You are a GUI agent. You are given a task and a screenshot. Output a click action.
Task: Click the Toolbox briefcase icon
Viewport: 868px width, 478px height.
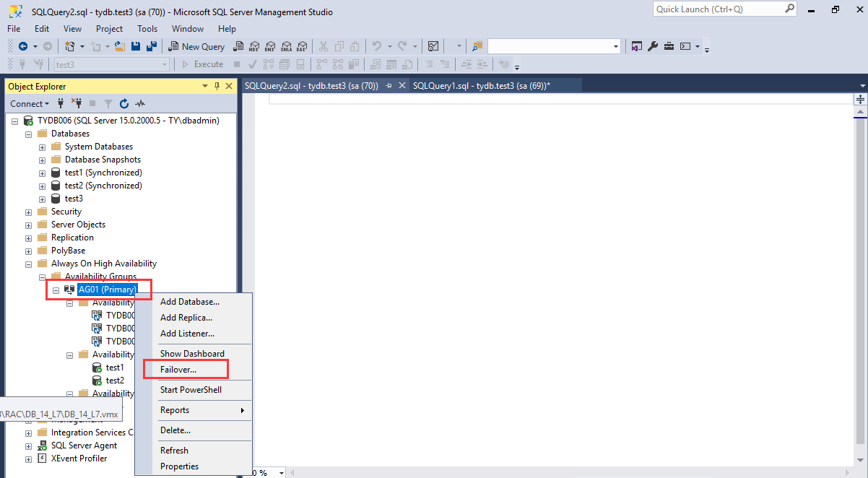pyautogui.click(x=669, y=46)
